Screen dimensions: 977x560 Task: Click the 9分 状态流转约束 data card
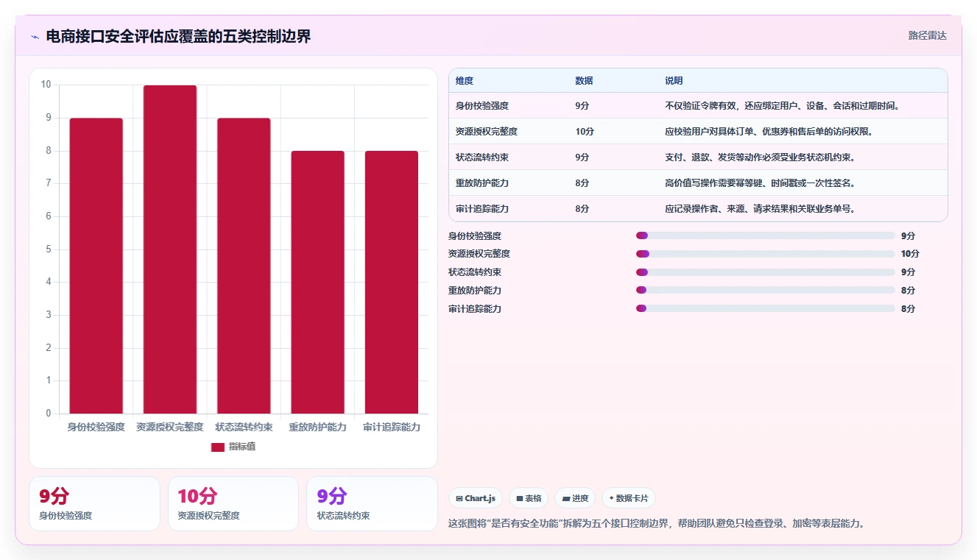pyautogui.click(x=372, y=503)
